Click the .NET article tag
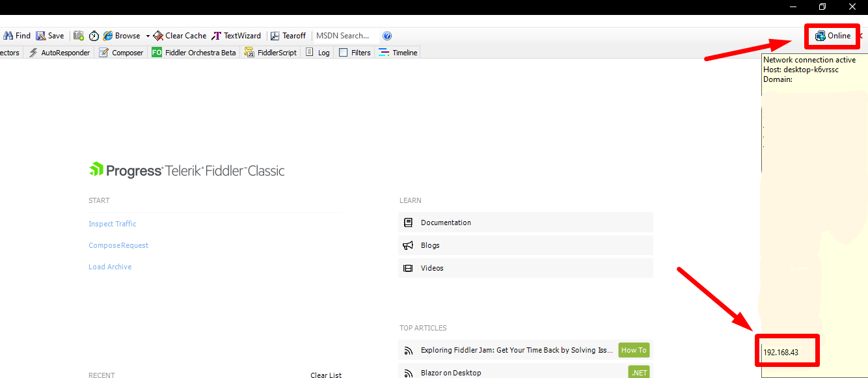Screen dimensions: 868x378 639,372
